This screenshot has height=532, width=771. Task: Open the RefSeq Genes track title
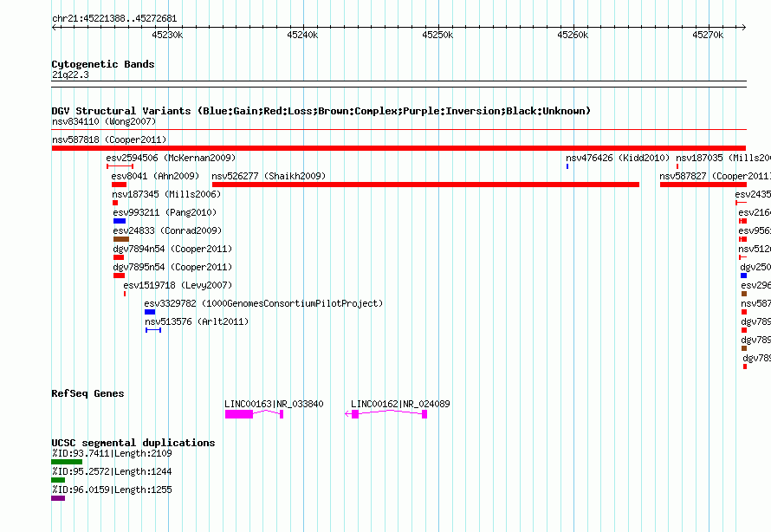click(87, 393)
